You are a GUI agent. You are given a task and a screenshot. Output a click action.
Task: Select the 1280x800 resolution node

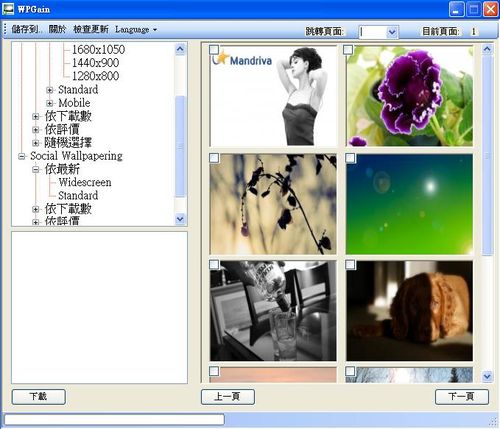tap(95, 76)
